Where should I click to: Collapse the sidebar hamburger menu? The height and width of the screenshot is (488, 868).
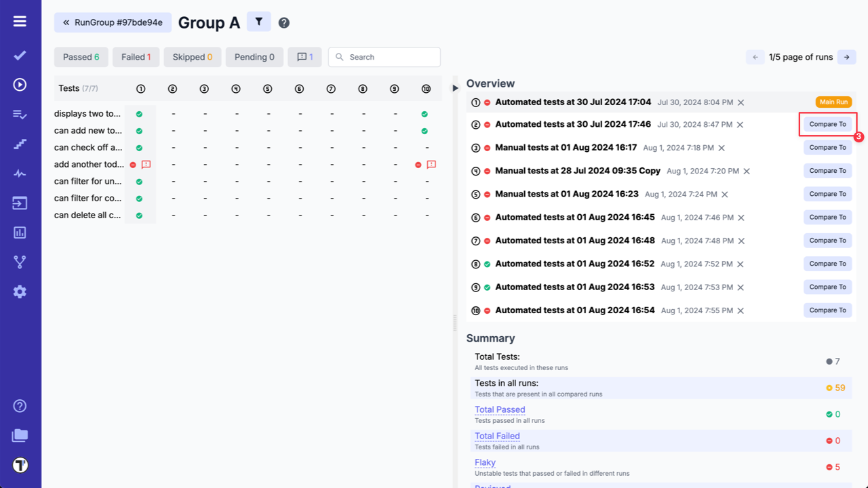[x=20, y=20]
